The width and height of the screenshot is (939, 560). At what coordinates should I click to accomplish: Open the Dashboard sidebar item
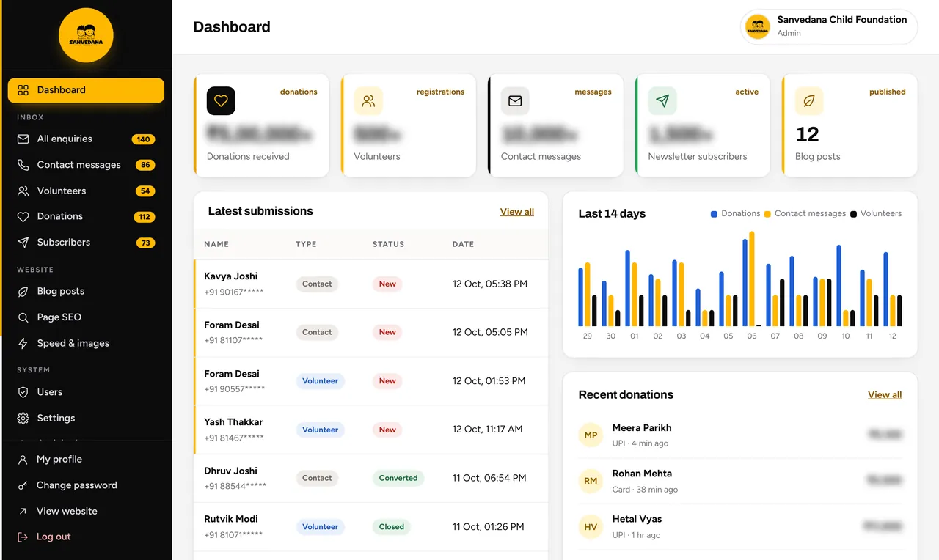pyautogui.click(x=86, y=90)
